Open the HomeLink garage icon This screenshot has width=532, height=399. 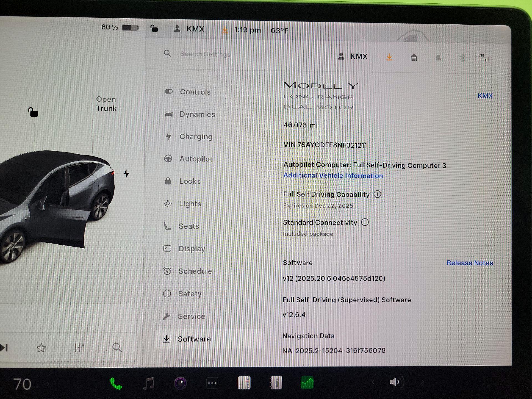tap(414, 57)
